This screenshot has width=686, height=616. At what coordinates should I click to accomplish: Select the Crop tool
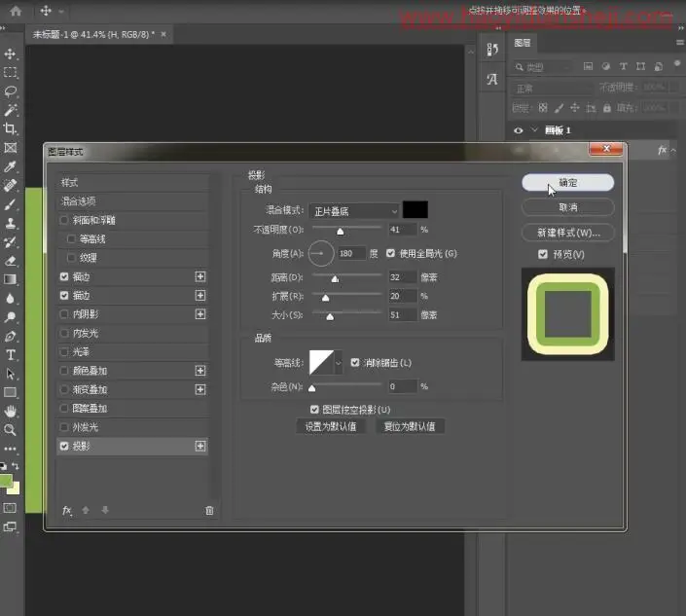(x=10, y=128)
